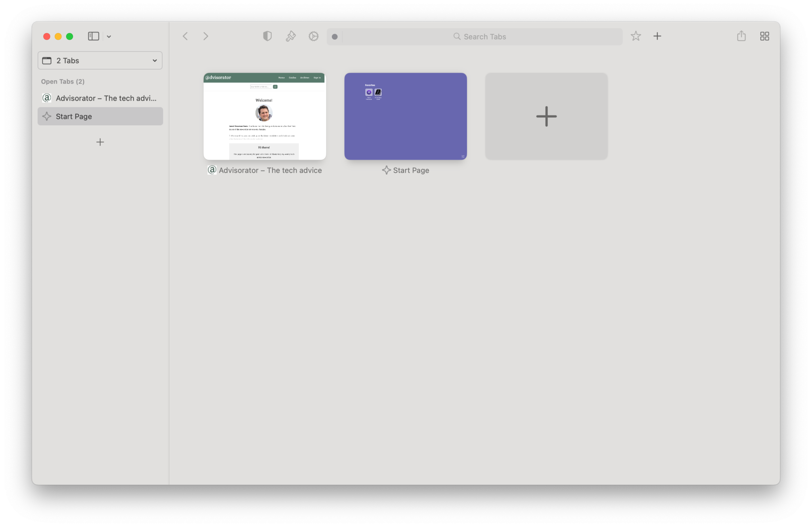The width and height of the screenshot is (812, 527).
Task: Open the Advisorator page thumbnail
Action: click(264, 116)
